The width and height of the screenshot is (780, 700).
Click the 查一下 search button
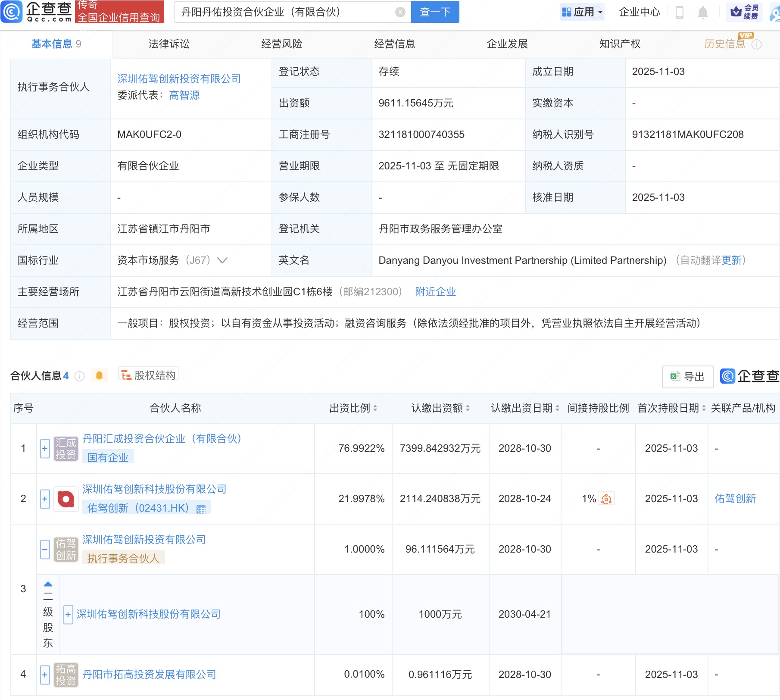pos(434,12)
